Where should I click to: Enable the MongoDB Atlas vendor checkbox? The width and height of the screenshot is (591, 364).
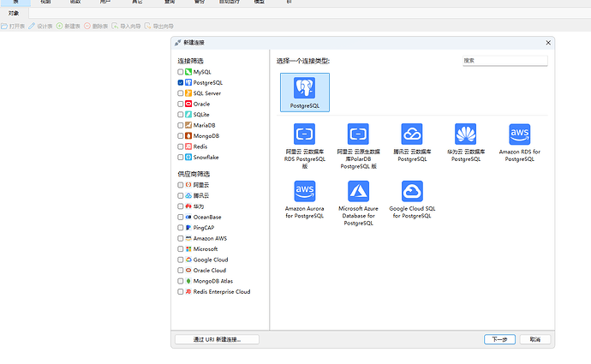coord(180,281)
